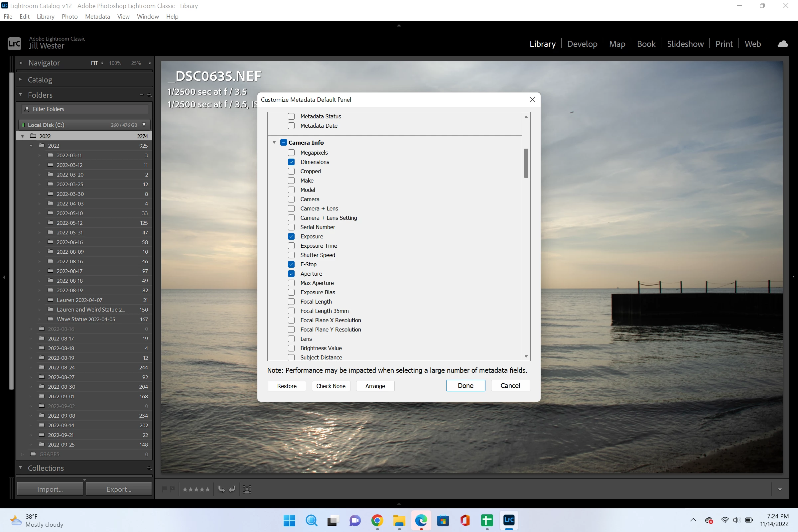Click the Done button
Viewport: 798px width, 532px height.
[x=465, y=386]
